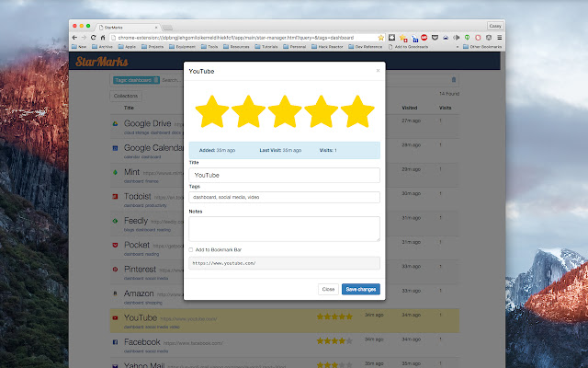Click into the Tags input field

tap(284, 197)
